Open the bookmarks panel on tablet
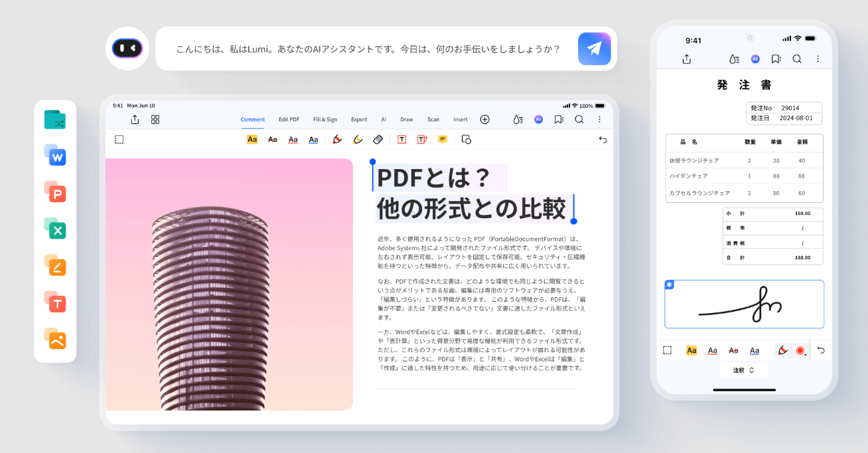The image size is (868, 453). (x=559, y=119)
